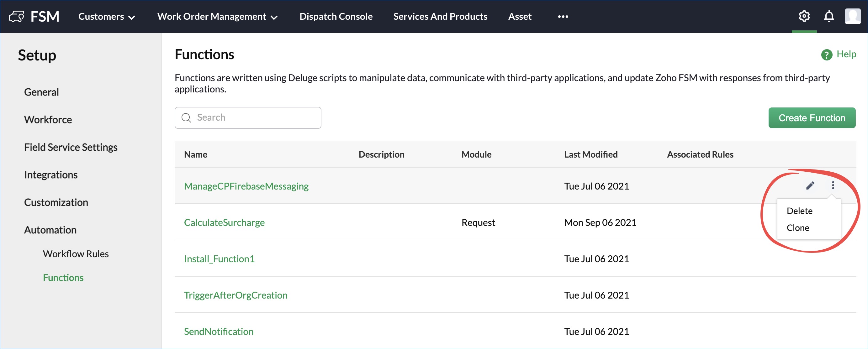Viewport: 868px width, 349px height.
Task: Open the settings gear icon
Action: (804, 16)
